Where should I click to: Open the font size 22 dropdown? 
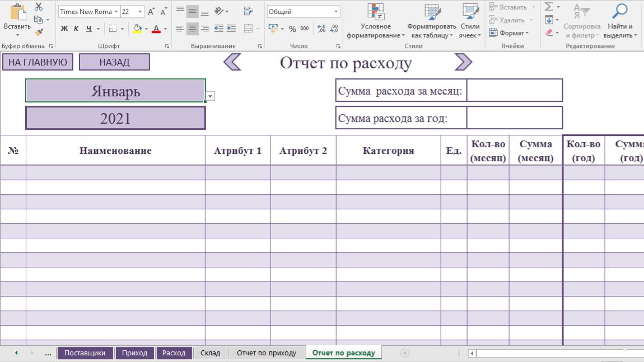coord(140,12)
